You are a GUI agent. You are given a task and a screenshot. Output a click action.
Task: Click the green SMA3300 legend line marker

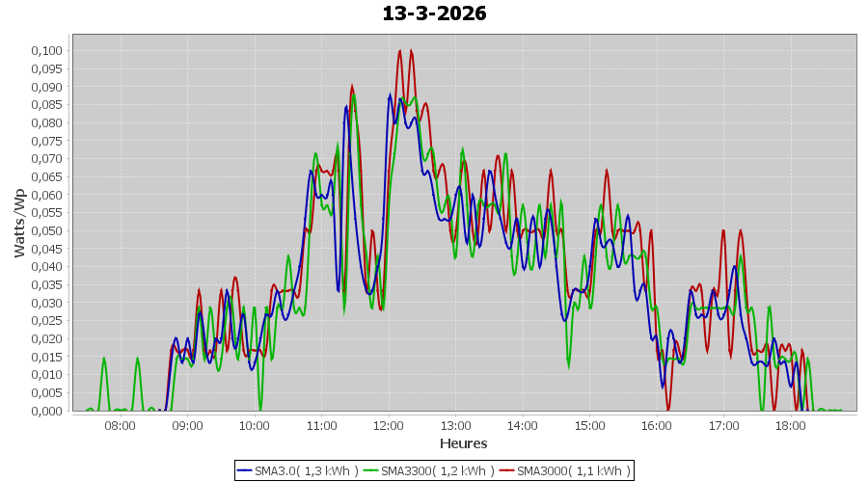371,470
